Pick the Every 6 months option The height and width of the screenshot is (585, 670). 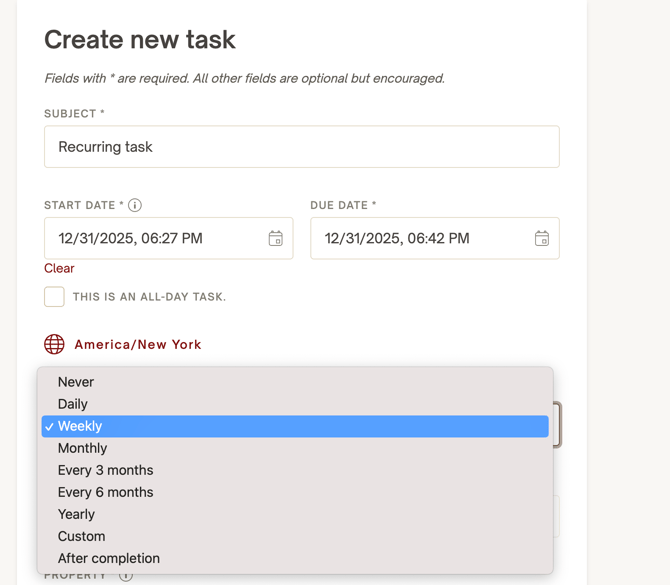[105, 492]
